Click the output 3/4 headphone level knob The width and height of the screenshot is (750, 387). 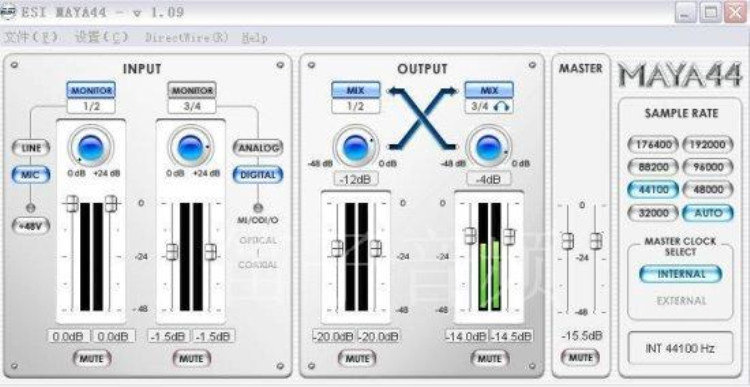[x=488, y=146]
